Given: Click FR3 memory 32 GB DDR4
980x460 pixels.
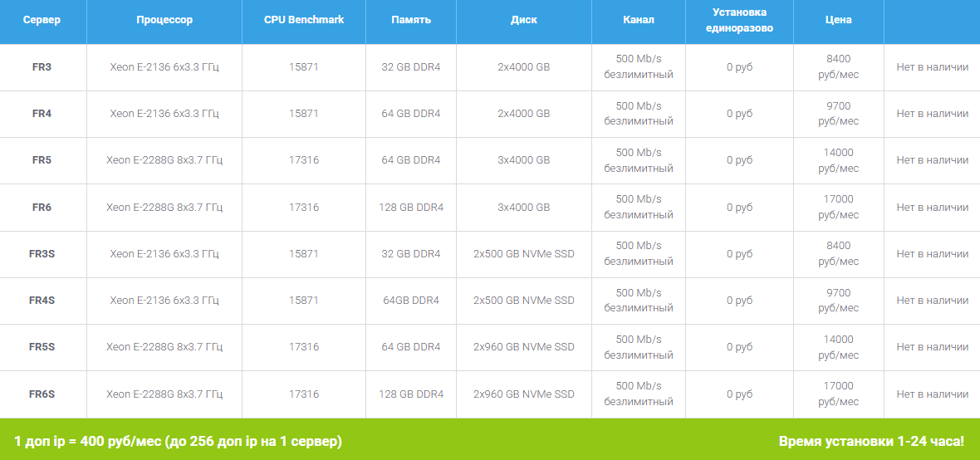Looking at the screenshot, I should tap(411, 67).
